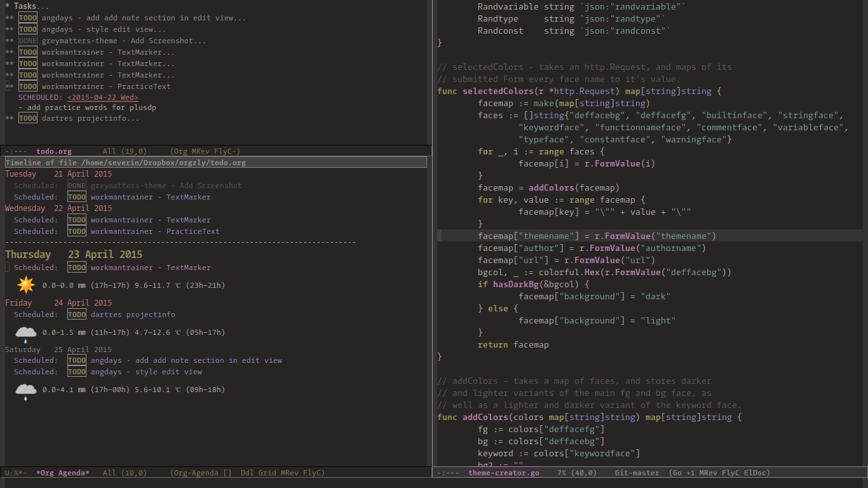The image size is (868, 488).
Task: Click 'Org-Agenda' mode name in agenda mode line
Action: click(197, 473)
